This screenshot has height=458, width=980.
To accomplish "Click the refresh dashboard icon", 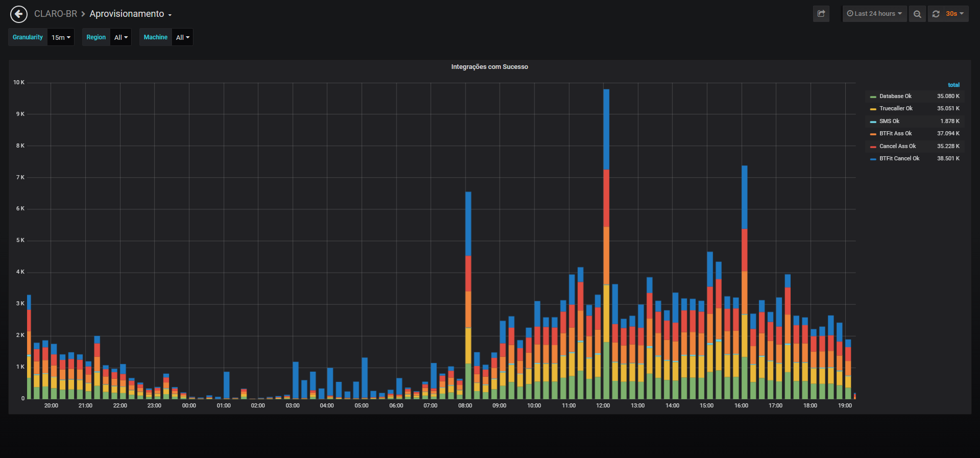I will (x=936, y=14).
